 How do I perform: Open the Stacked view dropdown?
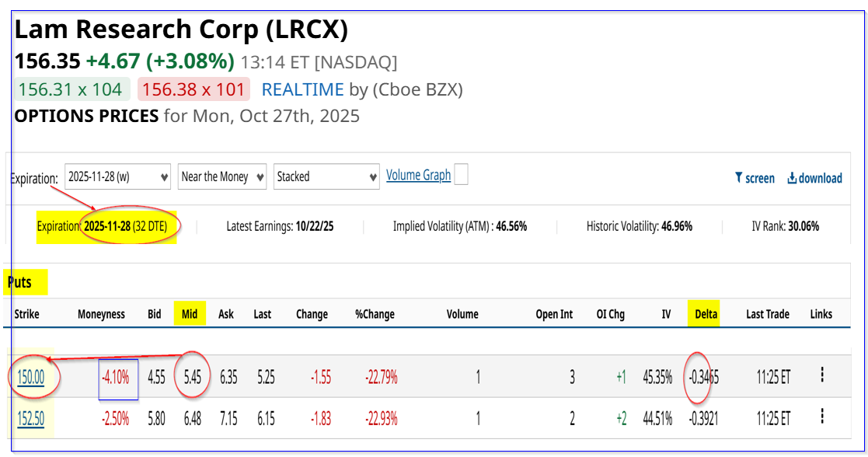pyautogui.click(x=326, y=176)
